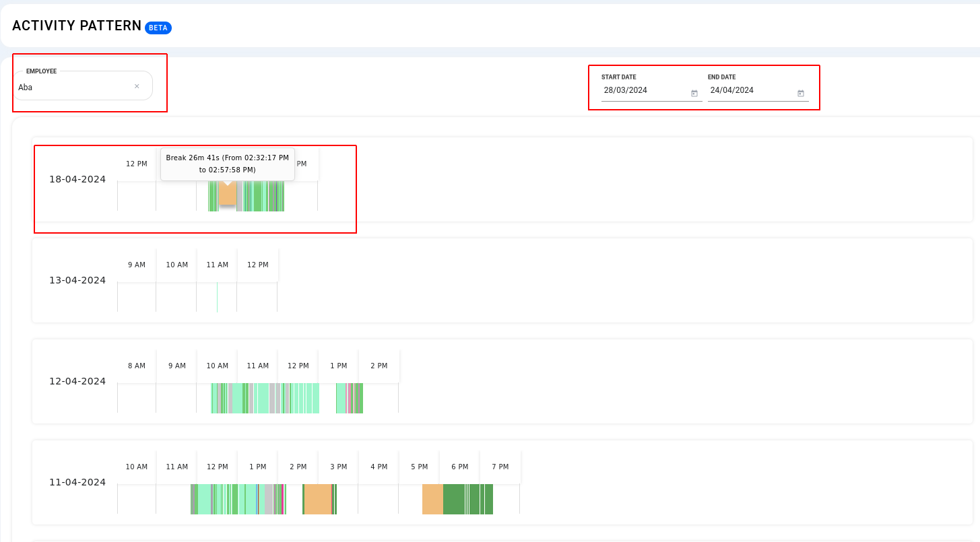This screenshot has width=980, height=542.
Task: Click the Start Date field showing 28/03/2024
Action: (643, 90)
